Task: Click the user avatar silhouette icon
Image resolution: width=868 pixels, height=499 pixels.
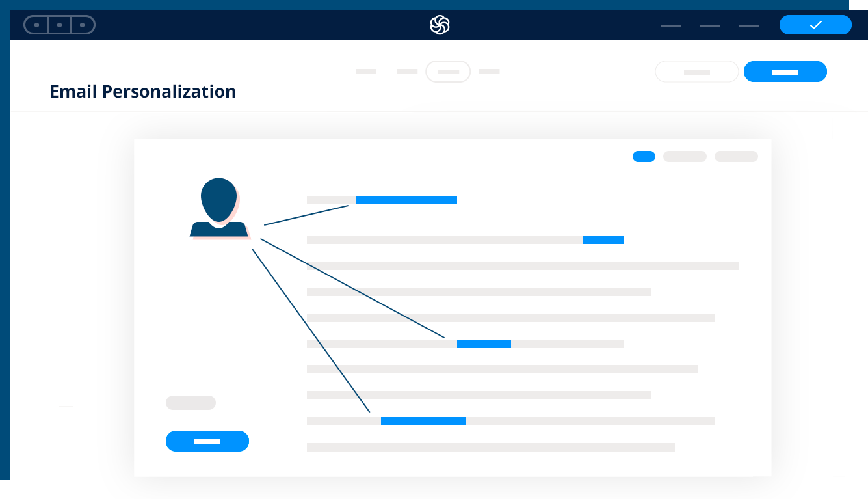Action: pos(219,208)
